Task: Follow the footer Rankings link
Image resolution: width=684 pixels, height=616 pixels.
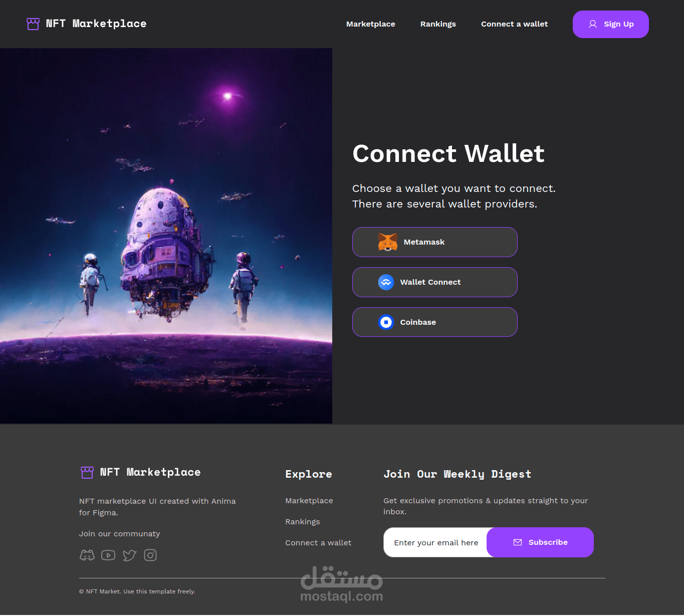Action: pyautogui.click(x=303, y=522)
